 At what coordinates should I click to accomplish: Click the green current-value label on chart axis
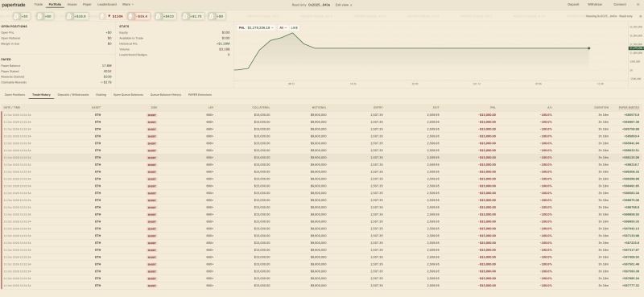coord(636,48)
